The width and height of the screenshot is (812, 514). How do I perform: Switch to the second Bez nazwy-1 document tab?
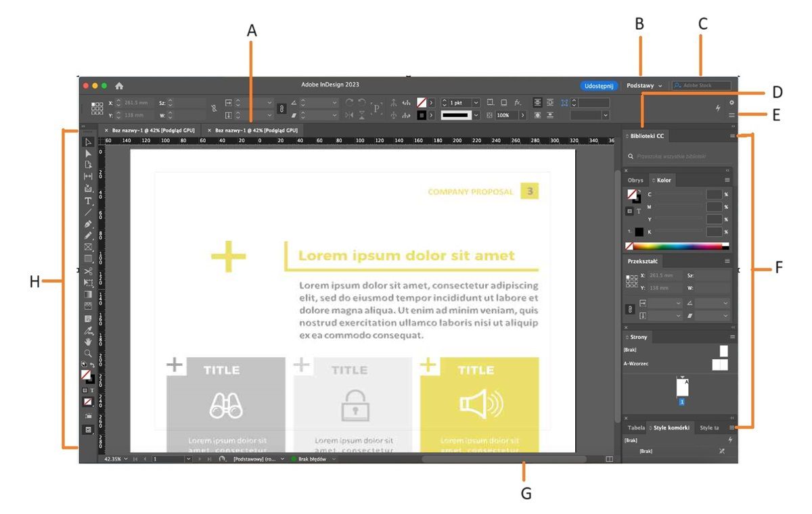tap(254, 129)
